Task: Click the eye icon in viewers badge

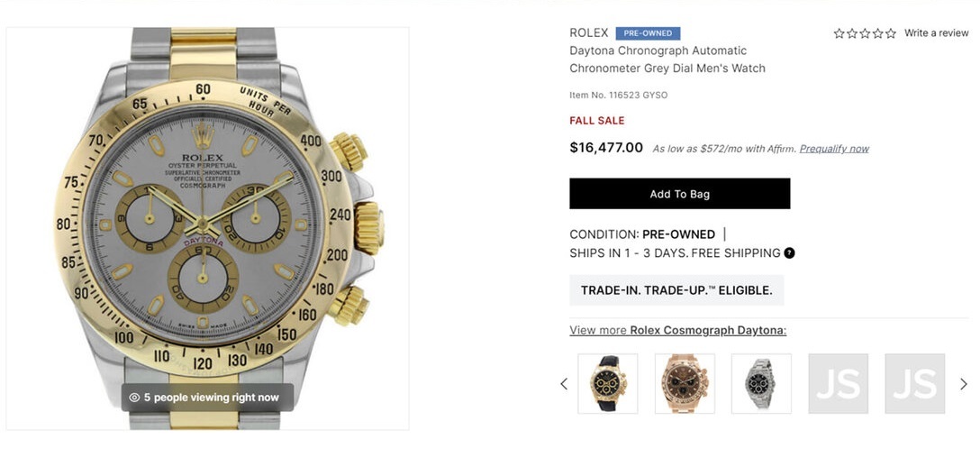Action: 134,398
